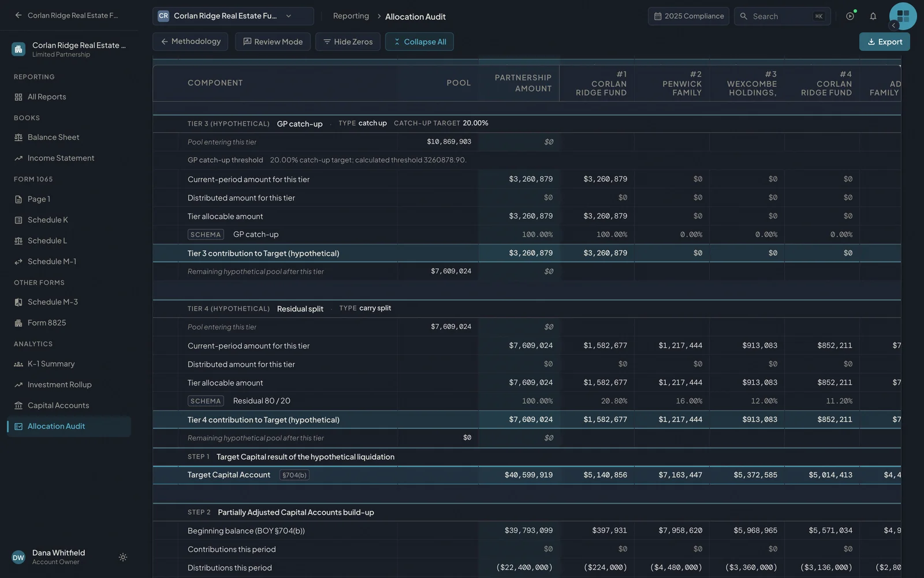Toggle Review Mode

click(x=273, y=42)
